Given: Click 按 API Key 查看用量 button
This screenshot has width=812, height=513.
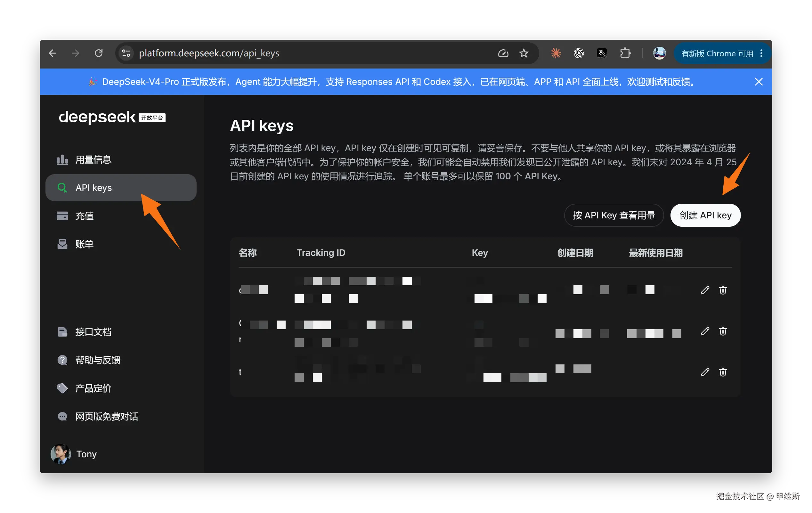Looking at the screenshot, I should 614,215.
